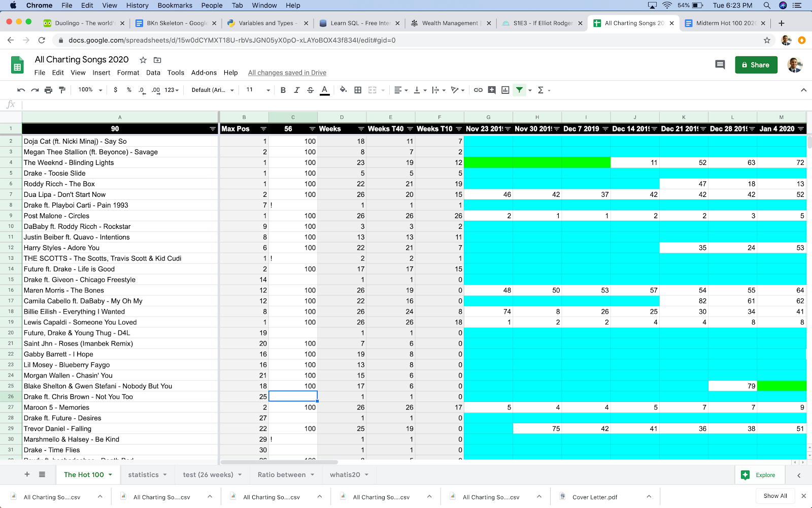Insert a chart from the toolbar
Screen dimensions: 812x508
coord(505,90)
